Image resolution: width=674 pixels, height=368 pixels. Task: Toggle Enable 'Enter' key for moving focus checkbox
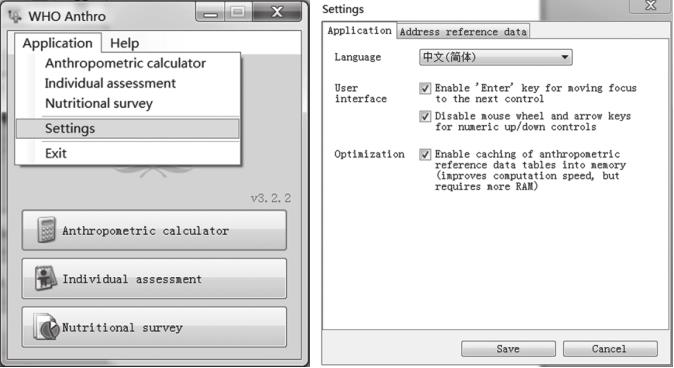[x=425, y=89]
